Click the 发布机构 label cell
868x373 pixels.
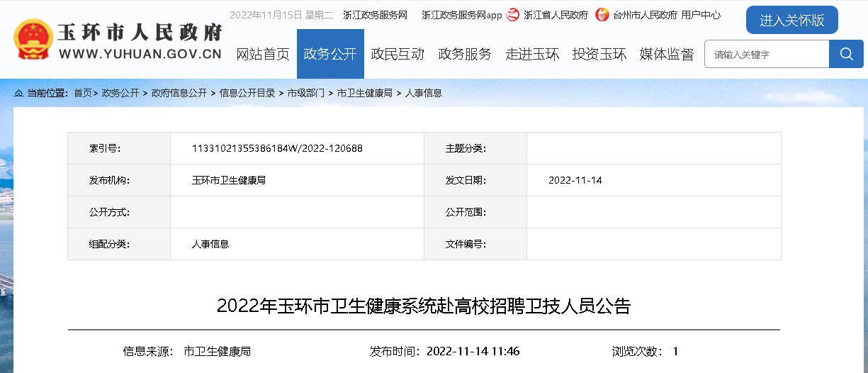point(119,180)
